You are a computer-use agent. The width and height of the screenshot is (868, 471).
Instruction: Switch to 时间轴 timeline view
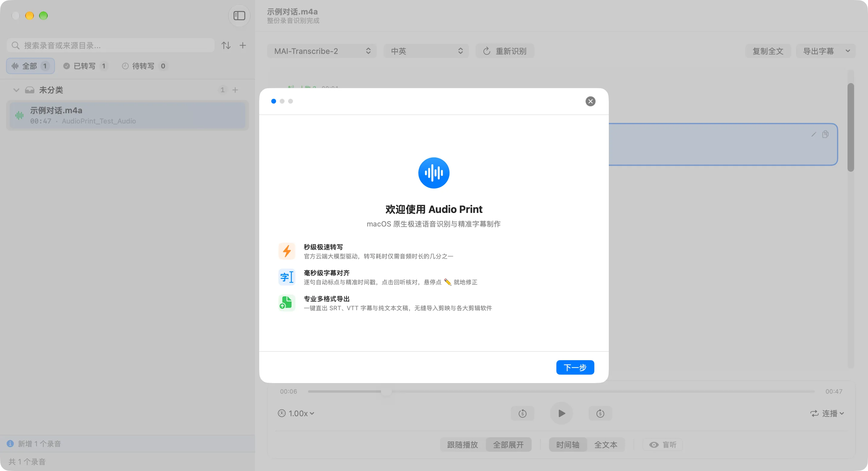point(568,445)
